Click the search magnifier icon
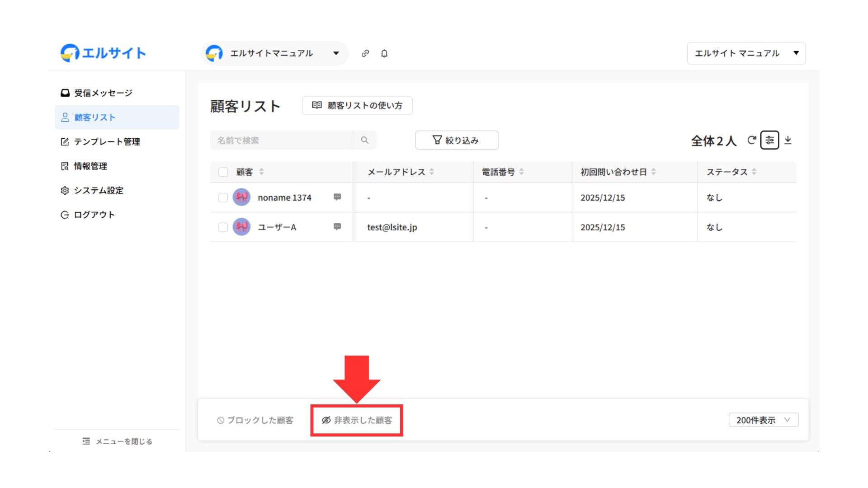Screen dimensions: 868x488 point(364,141)
